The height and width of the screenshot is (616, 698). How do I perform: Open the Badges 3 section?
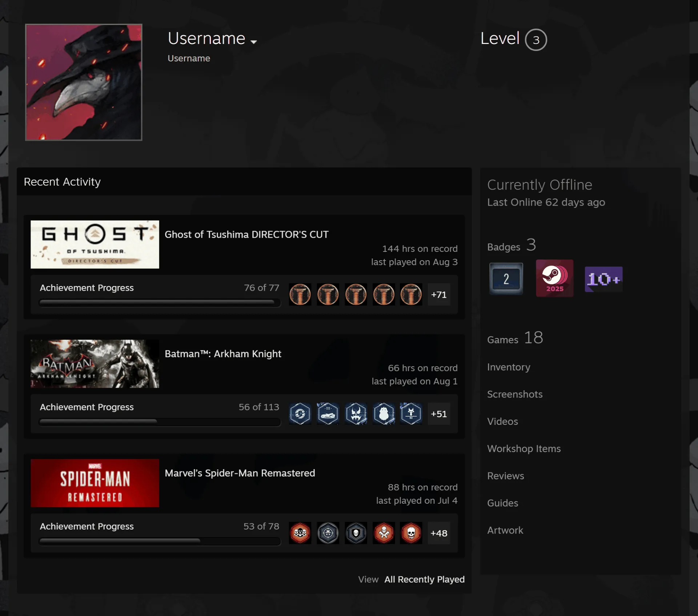point(512,245)
